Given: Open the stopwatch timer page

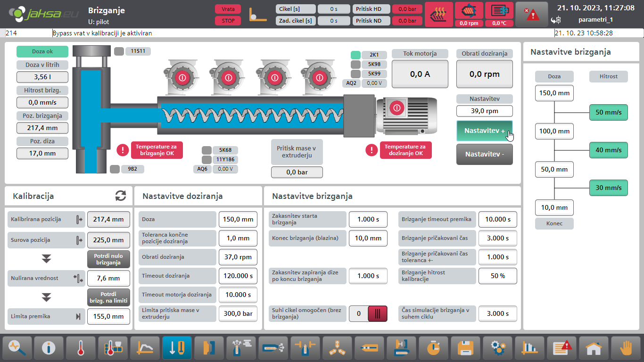Looking at the screenshot, I should (433, 348).
